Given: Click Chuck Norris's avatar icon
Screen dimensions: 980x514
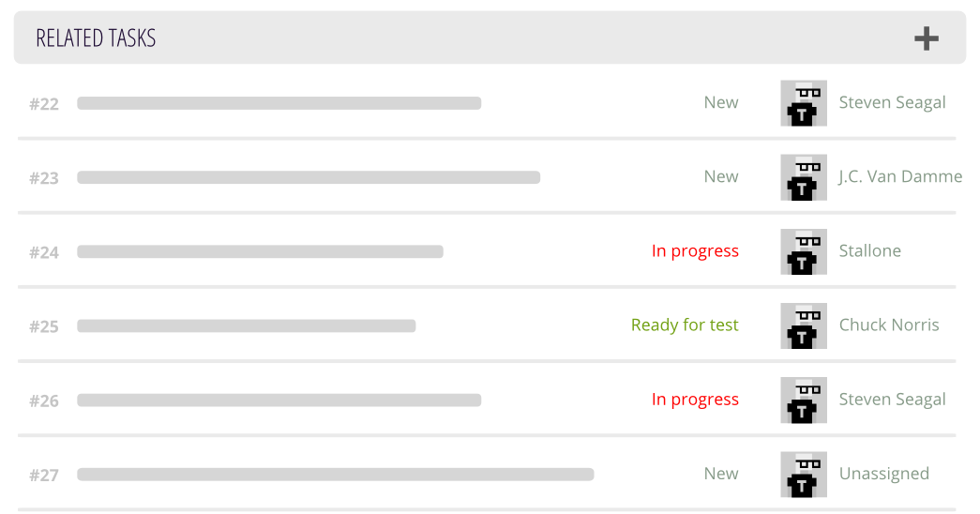Looking at the screenshot, I should point(804,325).
